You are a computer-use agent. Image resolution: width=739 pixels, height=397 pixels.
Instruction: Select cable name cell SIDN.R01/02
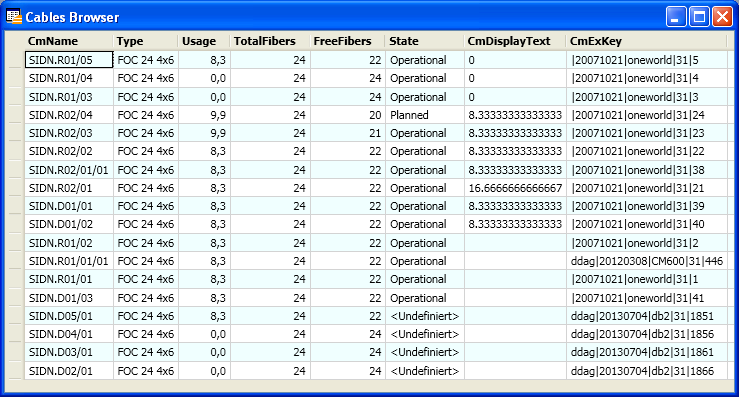click(x=69, y=243)
